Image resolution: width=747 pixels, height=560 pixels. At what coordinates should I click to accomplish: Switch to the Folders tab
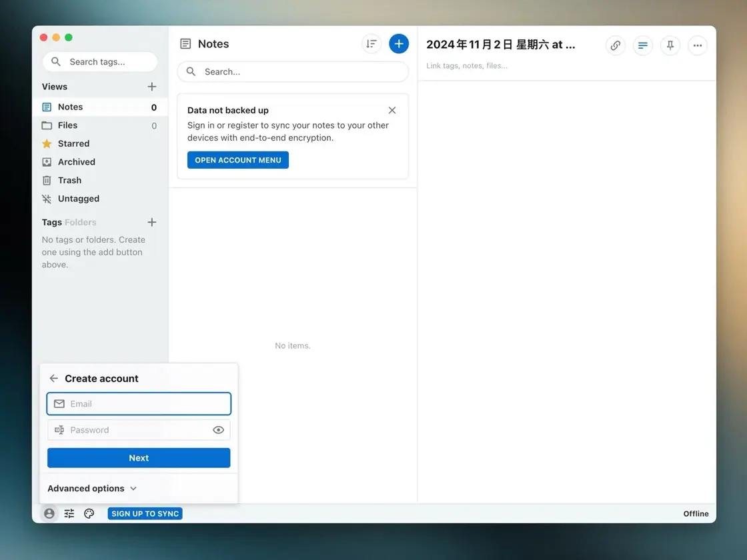click(81, 223)
